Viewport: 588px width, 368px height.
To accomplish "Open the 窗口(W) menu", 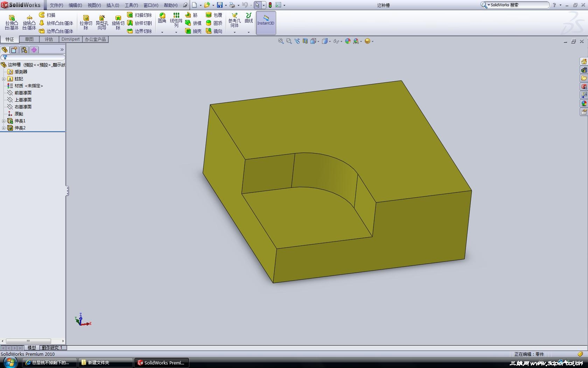I will tap(151, 5).
